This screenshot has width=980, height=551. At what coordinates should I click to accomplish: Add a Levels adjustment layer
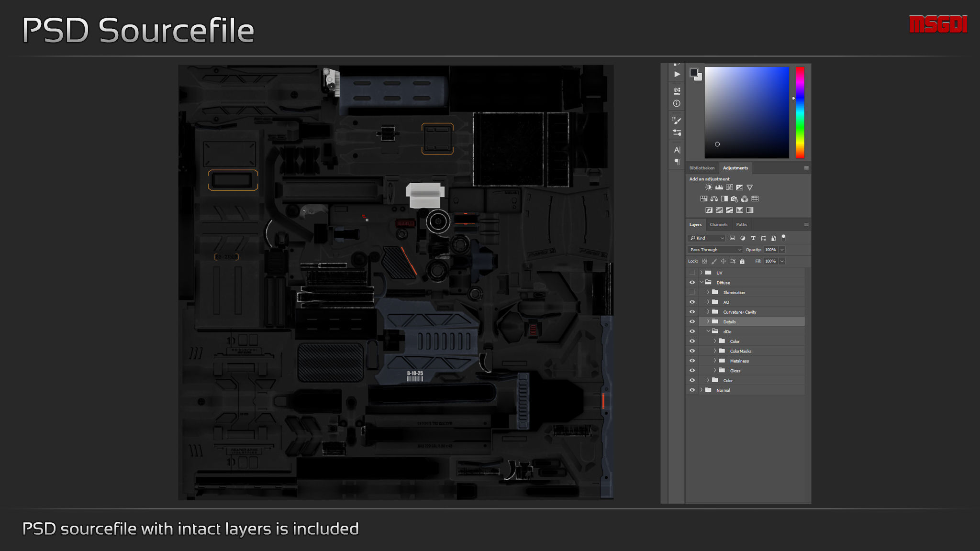719,187
